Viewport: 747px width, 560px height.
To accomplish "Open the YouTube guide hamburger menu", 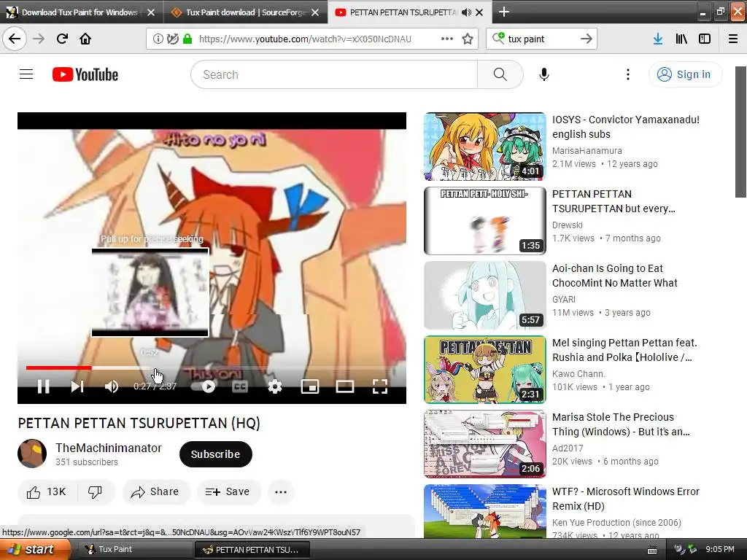I will click(x=26, y=74).
